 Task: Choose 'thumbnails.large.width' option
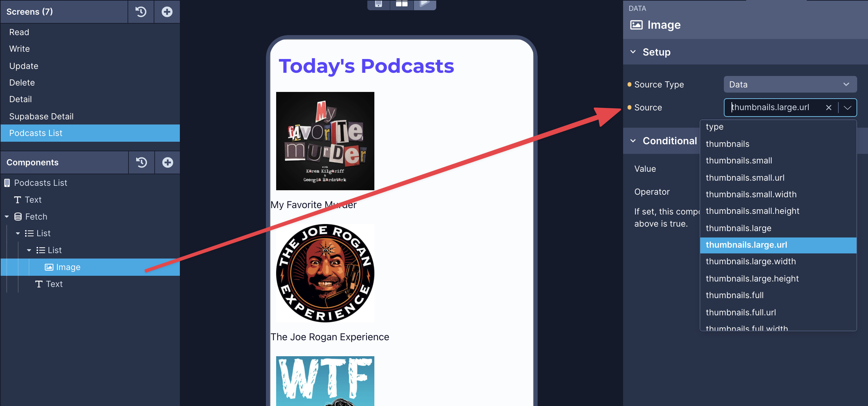click(778, 262)
